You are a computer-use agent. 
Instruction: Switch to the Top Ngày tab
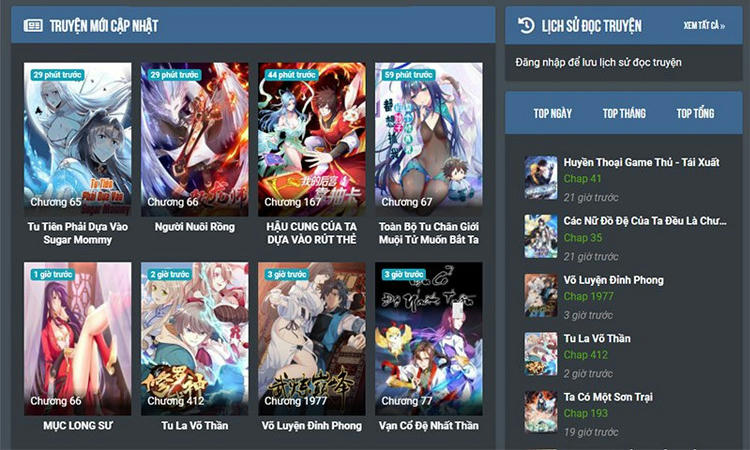[x=553, y=113]
